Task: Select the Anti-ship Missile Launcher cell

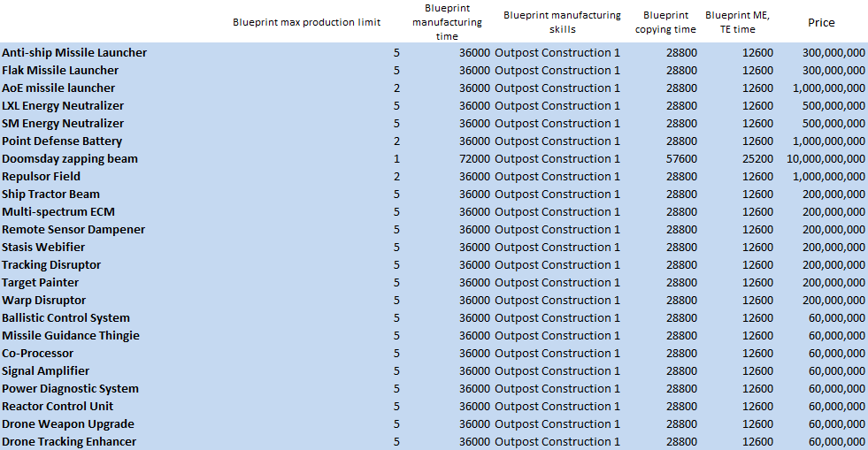Action: tap(74, 52)
